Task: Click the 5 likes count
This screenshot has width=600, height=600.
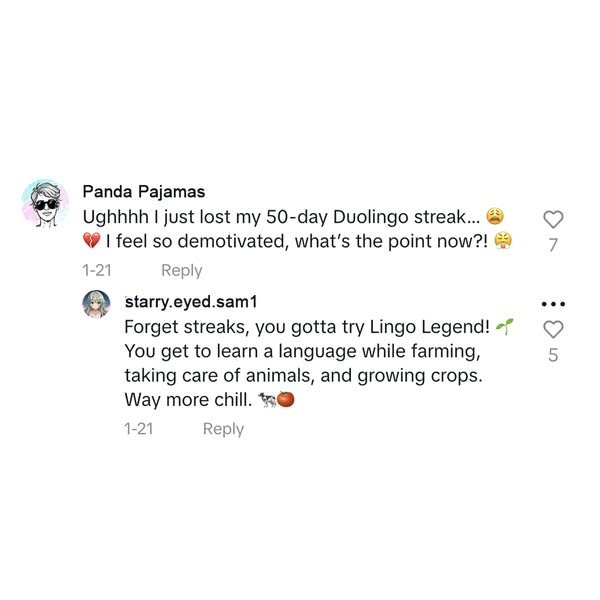Action: [553, 355]
